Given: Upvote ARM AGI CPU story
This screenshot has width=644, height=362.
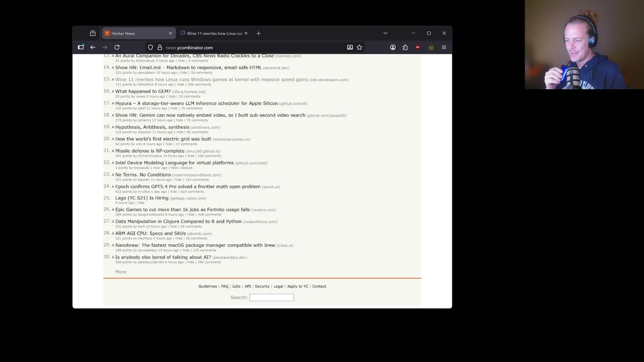Looking at the screenshot, I should point(113,233).
